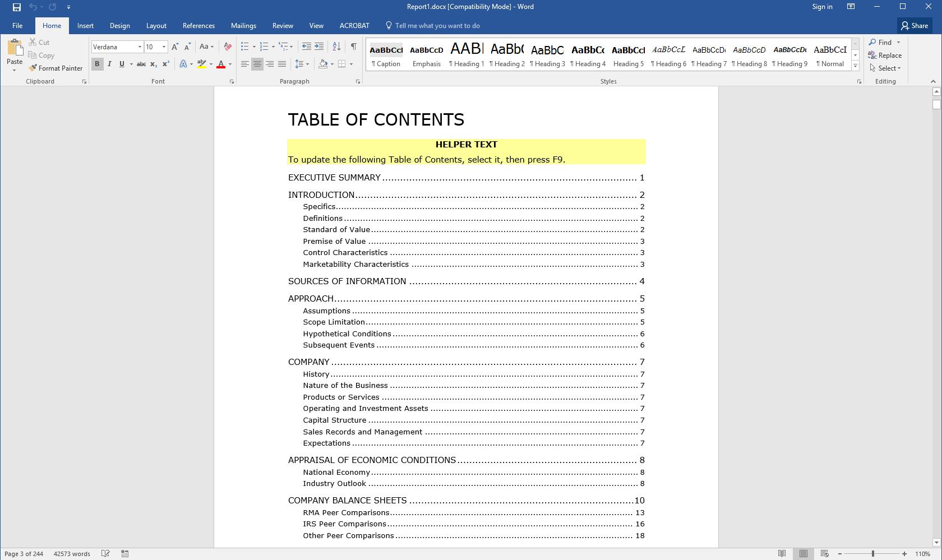Click the Clear All Formatting icon

228,47
